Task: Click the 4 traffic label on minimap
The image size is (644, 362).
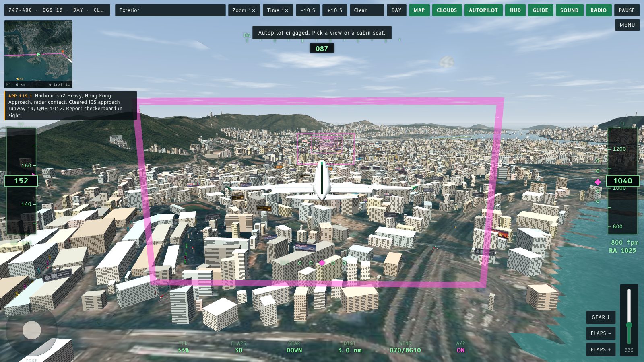Action: pos(59,84)
